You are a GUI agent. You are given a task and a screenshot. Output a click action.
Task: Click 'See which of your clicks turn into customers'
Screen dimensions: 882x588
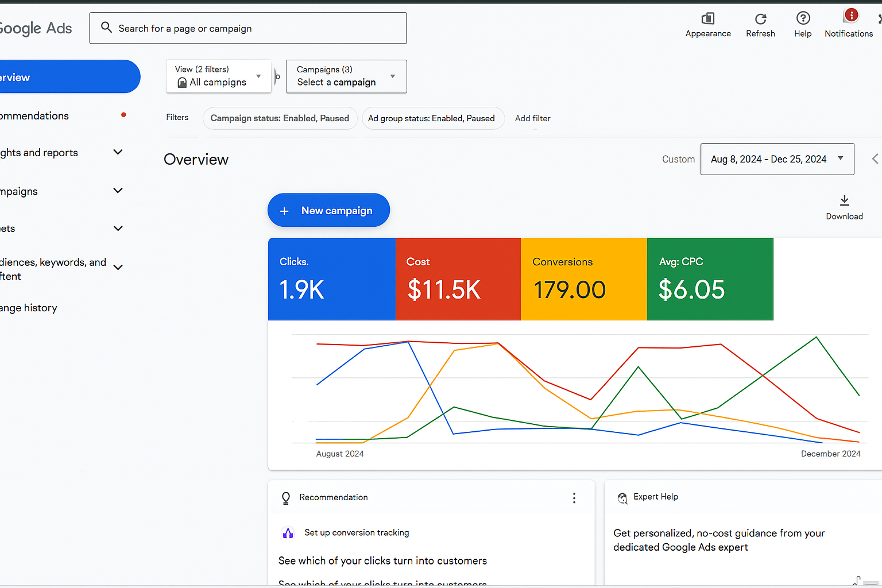coord(382,561)
